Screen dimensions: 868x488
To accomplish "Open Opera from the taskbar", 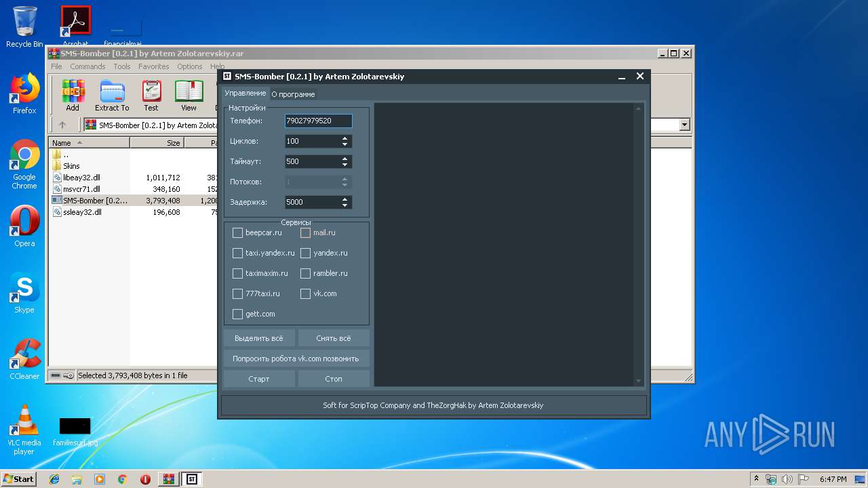I will [145, 479].
